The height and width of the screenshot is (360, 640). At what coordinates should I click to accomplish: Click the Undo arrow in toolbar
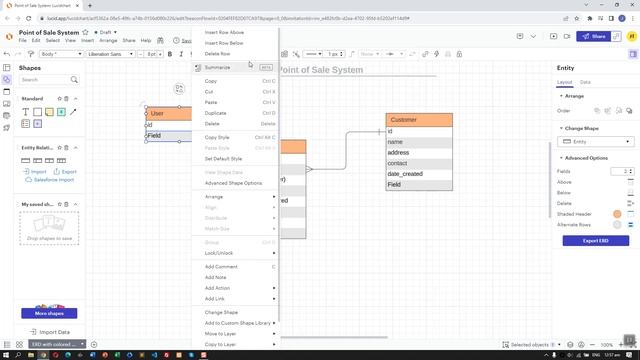[x=7, y=54]
